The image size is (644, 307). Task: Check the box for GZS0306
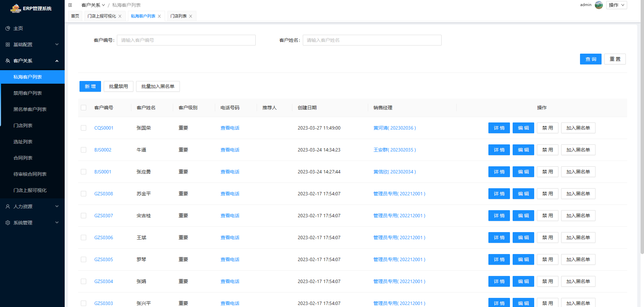[84, 238]
